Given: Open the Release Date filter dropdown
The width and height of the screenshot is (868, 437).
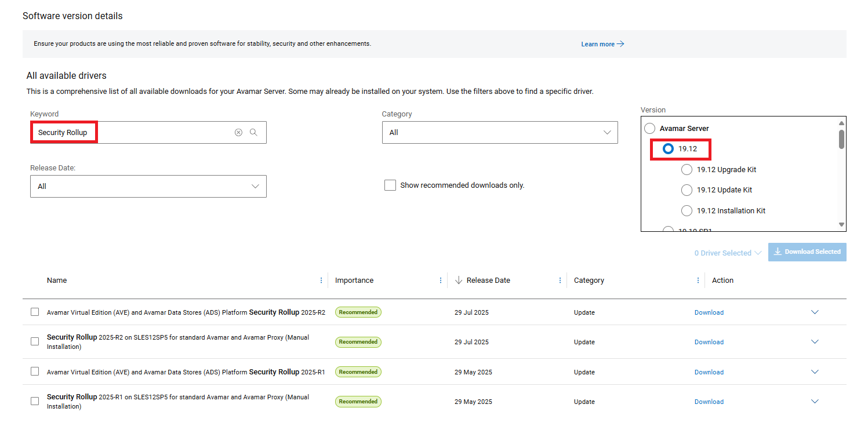Looking at the screenshot, I should click(148, 187).
